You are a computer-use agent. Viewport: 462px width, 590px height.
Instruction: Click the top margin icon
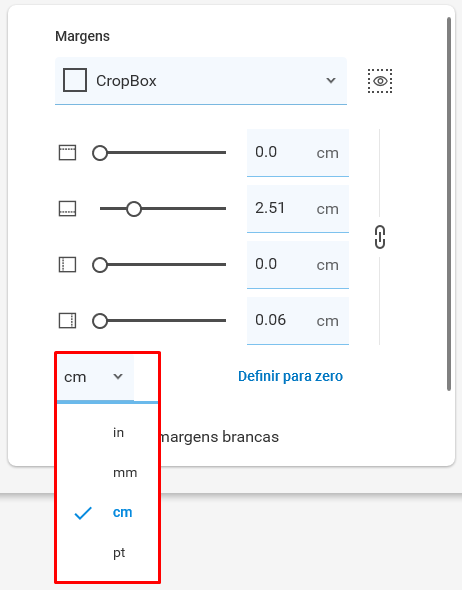tap(67, 153)
